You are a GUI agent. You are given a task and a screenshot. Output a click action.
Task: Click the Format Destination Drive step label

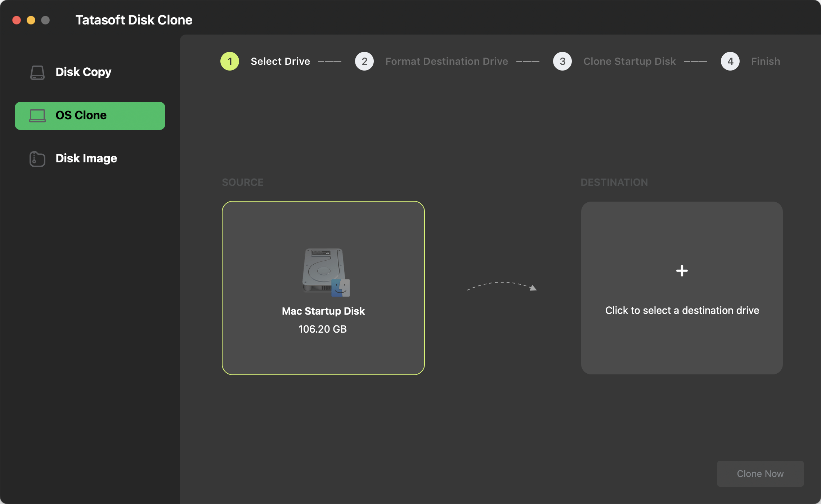coord(447,61)
